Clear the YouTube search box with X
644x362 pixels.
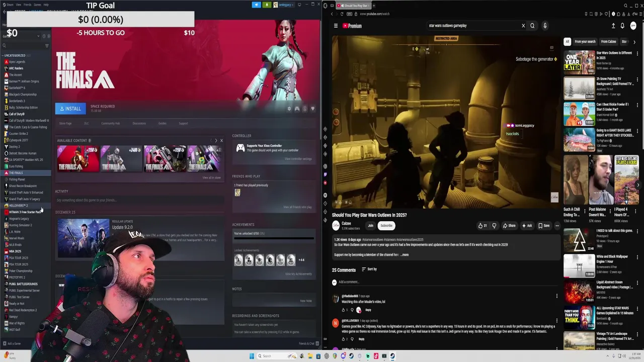(x=523, y=26)
